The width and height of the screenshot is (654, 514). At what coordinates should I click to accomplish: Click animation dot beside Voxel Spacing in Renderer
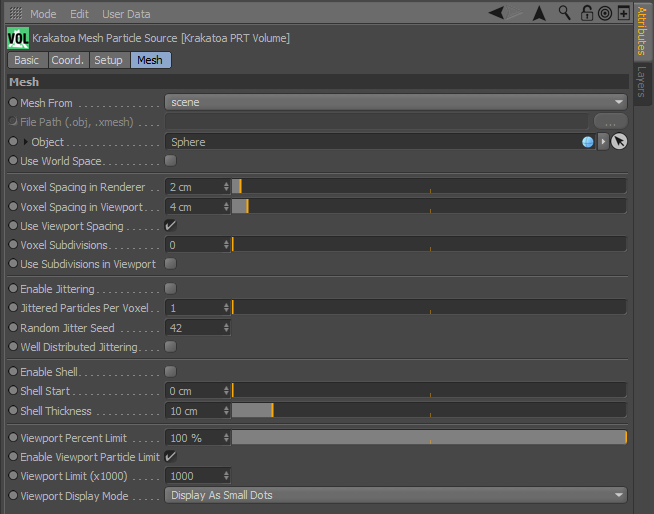(x=13, y=186)
